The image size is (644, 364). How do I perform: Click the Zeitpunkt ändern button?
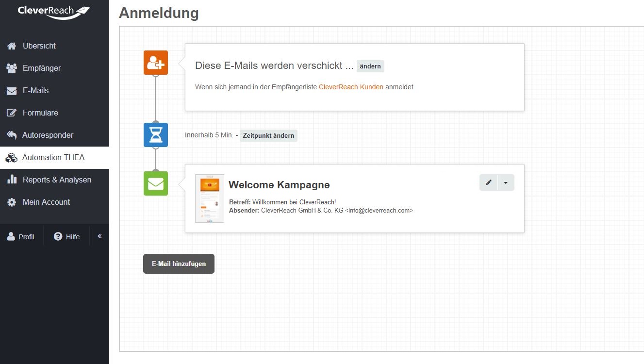coord(268,135)
